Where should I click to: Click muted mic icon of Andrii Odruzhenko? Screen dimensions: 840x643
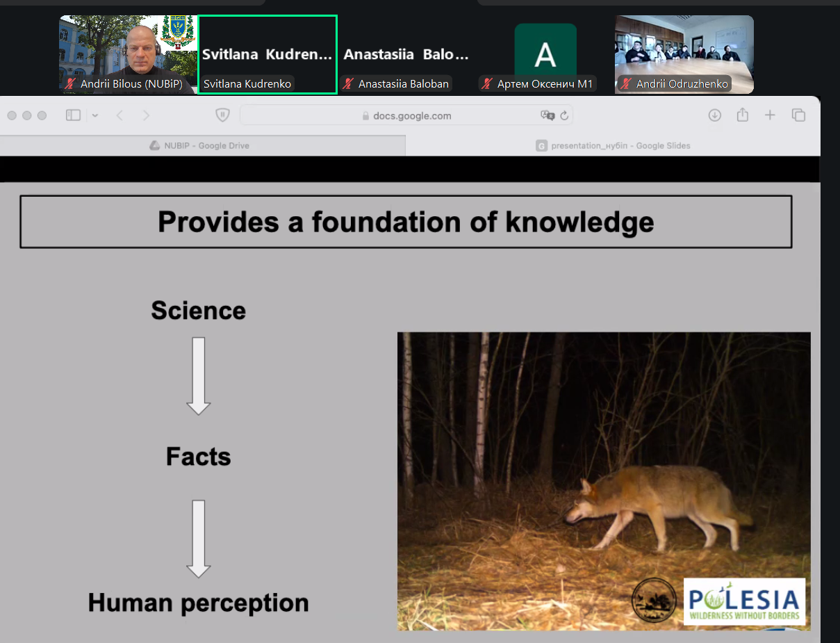[626, 84]
